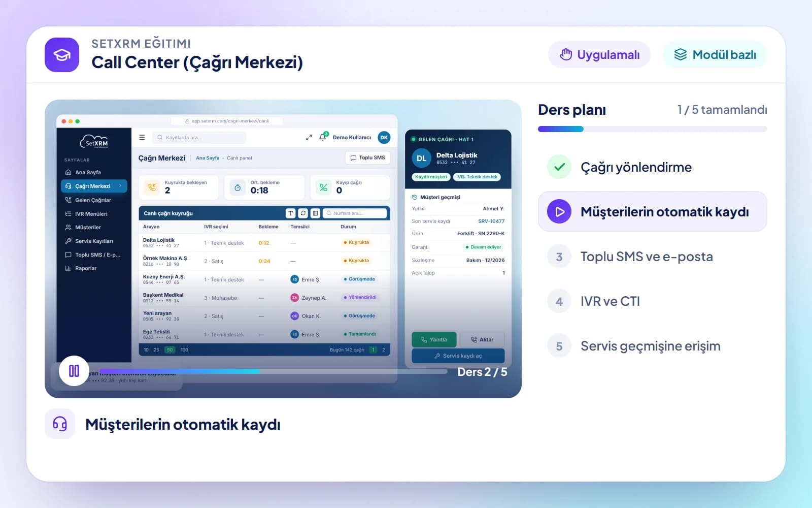The height and width of the screenshot is (508, 812).
Task: Click the play icon of the current lesson
Action: 559,211
